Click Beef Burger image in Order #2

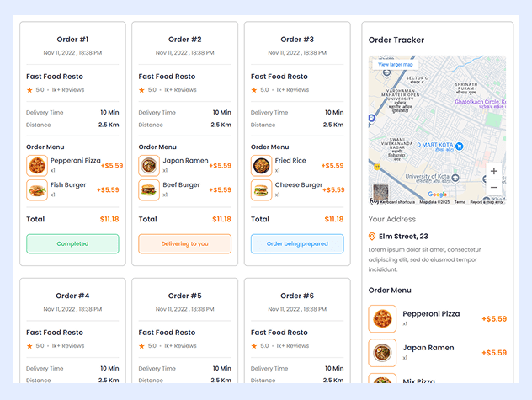point(149,189)
